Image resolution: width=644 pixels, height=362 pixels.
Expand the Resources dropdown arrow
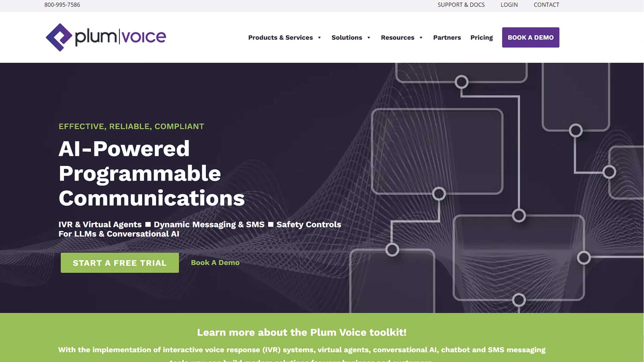(421, 38)
